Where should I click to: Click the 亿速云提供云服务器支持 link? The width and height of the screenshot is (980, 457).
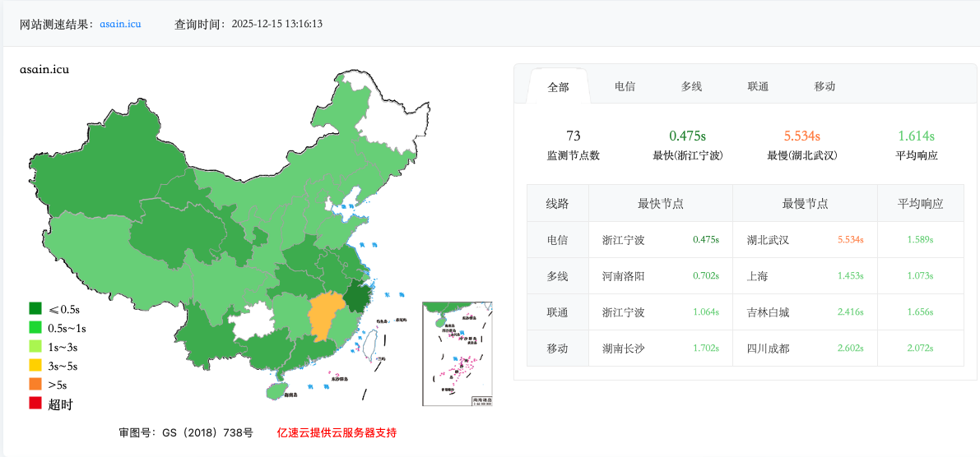tap(337, 432)
